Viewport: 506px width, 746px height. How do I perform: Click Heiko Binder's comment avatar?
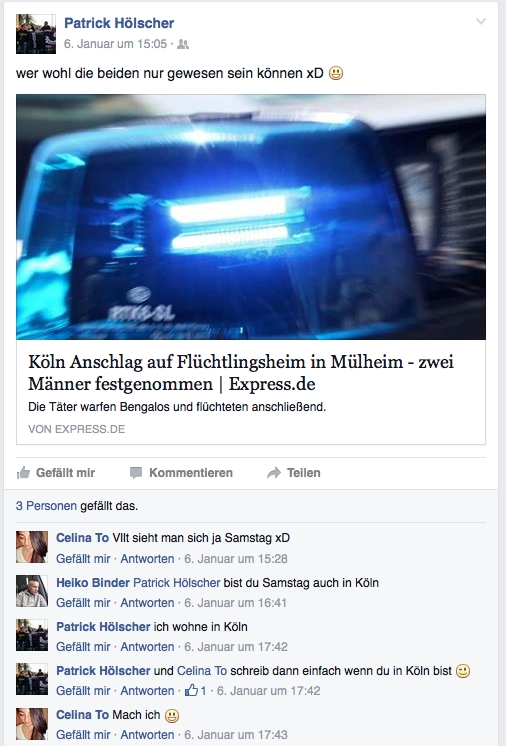[x=32, y=591]
